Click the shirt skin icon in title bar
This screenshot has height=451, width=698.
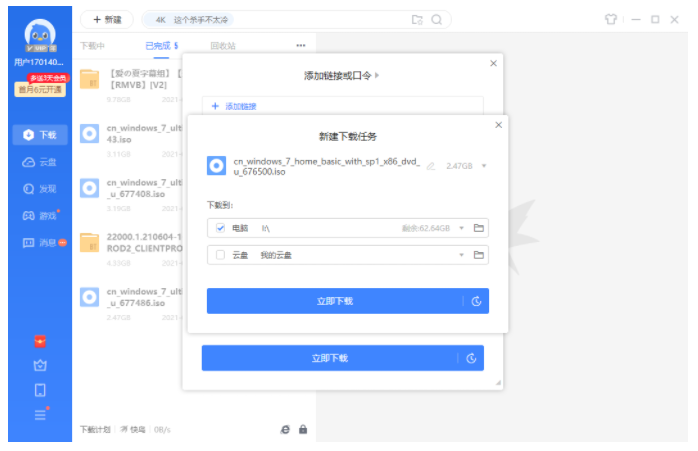point(611,19)
